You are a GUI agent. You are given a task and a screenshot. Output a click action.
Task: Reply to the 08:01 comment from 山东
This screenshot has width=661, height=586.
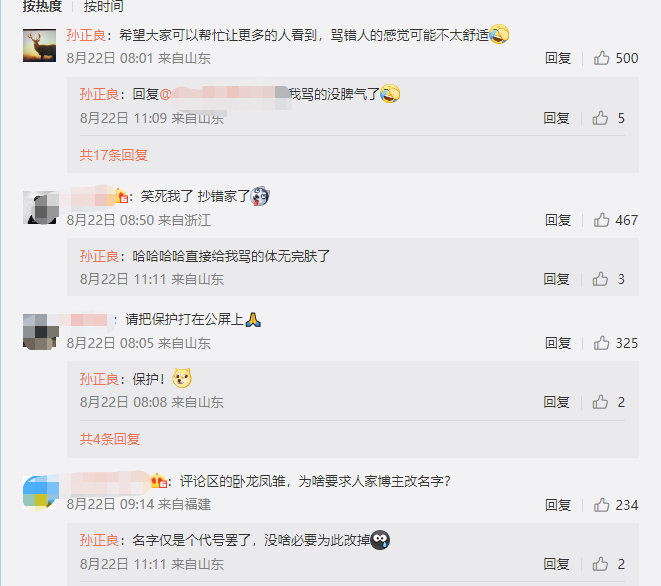pos(558,58)
